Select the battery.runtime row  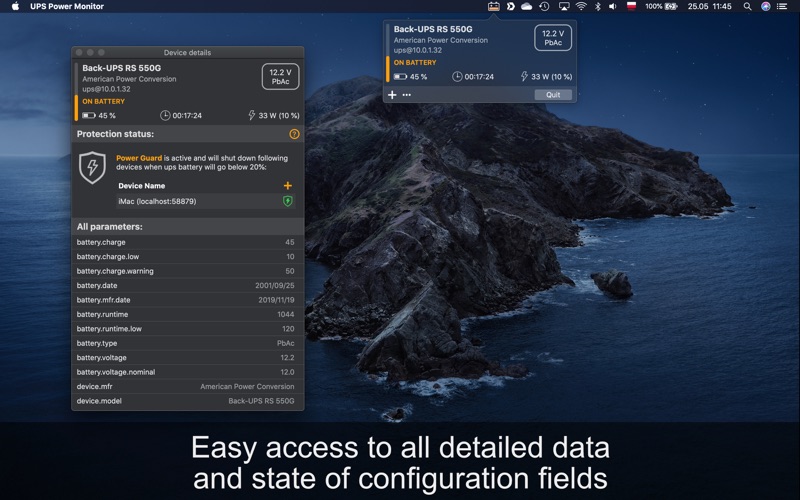(188, 314)
